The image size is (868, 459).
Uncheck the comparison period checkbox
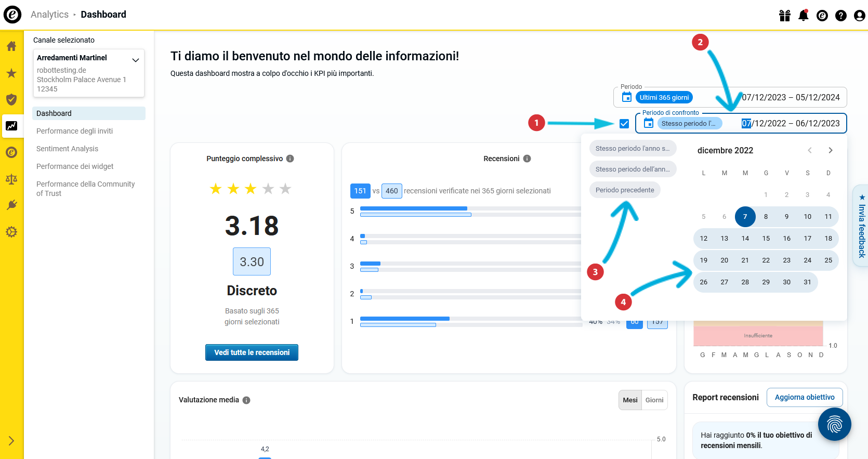click(624, 124)
